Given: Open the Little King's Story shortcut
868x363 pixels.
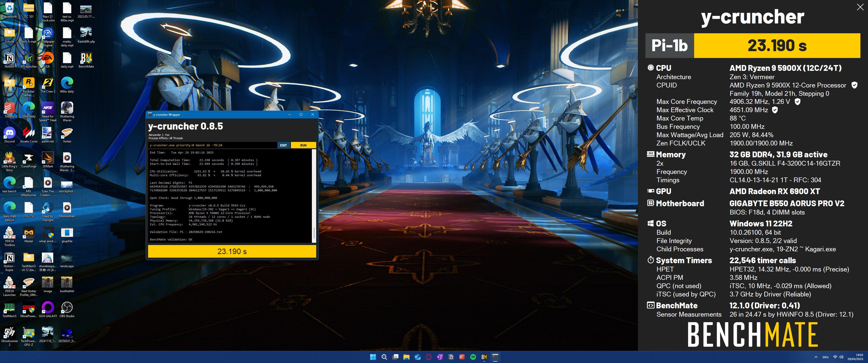Looking at the screenshot, I should [9, 162].
